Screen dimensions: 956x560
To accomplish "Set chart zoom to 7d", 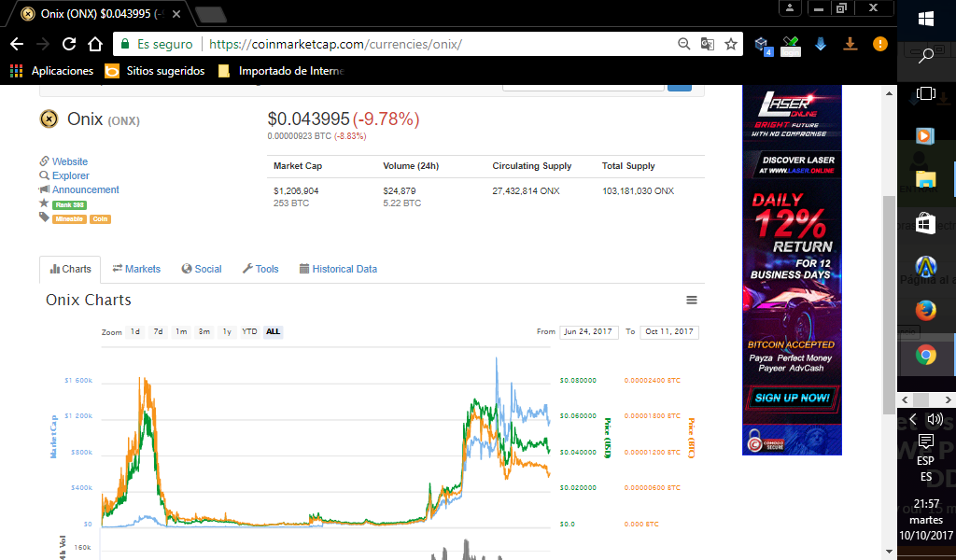I will click(158, 332).
